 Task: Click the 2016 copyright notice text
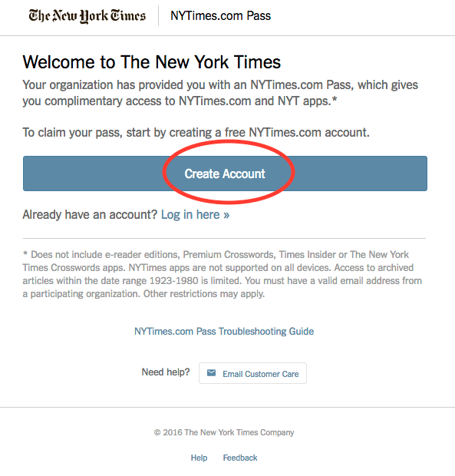click(224, 432)
